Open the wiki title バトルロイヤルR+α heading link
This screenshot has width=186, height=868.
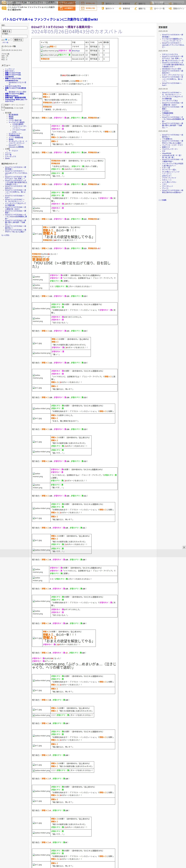click(x=50, y=19)
